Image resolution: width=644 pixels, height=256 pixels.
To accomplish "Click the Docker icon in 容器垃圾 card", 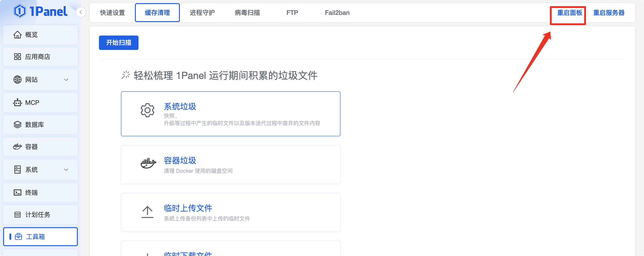I will [148, 164].
